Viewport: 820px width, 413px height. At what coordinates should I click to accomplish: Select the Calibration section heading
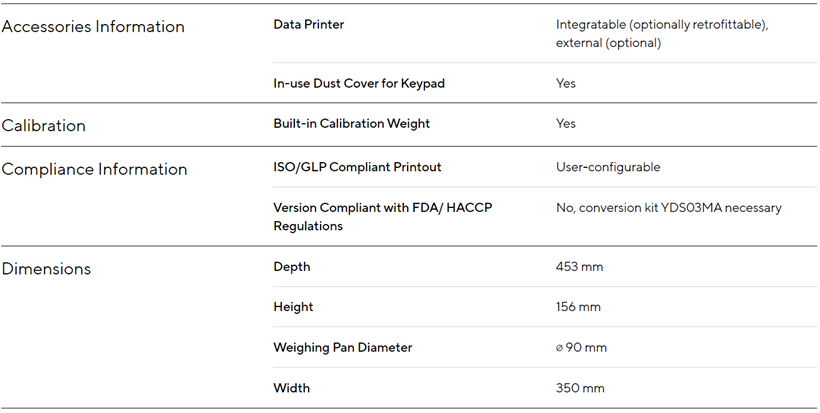click(x=44, y=126)
